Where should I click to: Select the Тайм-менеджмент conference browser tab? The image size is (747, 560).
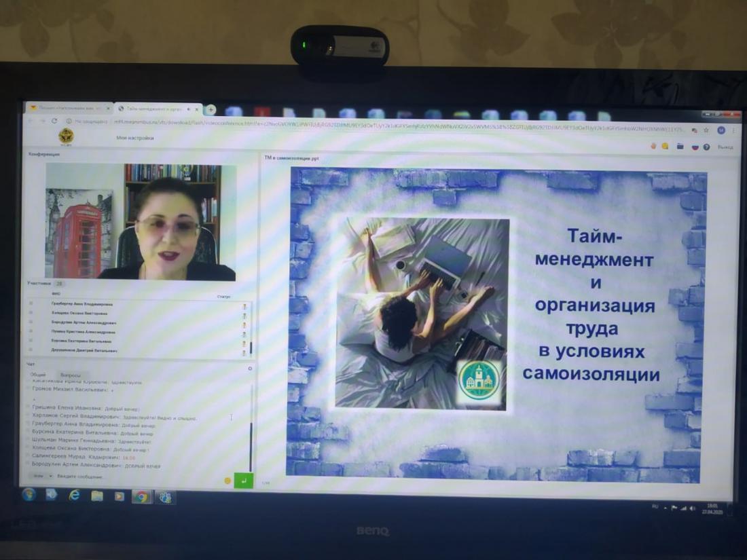[158, 109]
